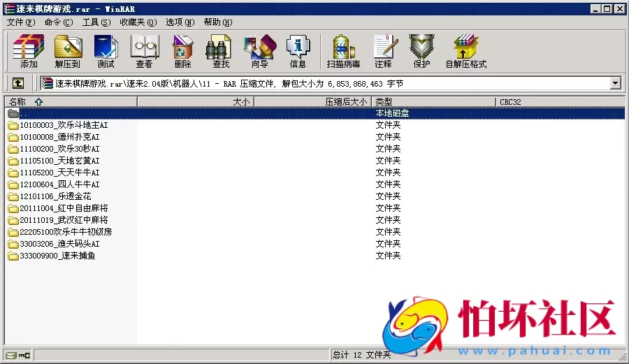This screenshot has height=364, width=629.
Task: Click folder icon of 333009900_速来捕鱼
Action: 13,256
